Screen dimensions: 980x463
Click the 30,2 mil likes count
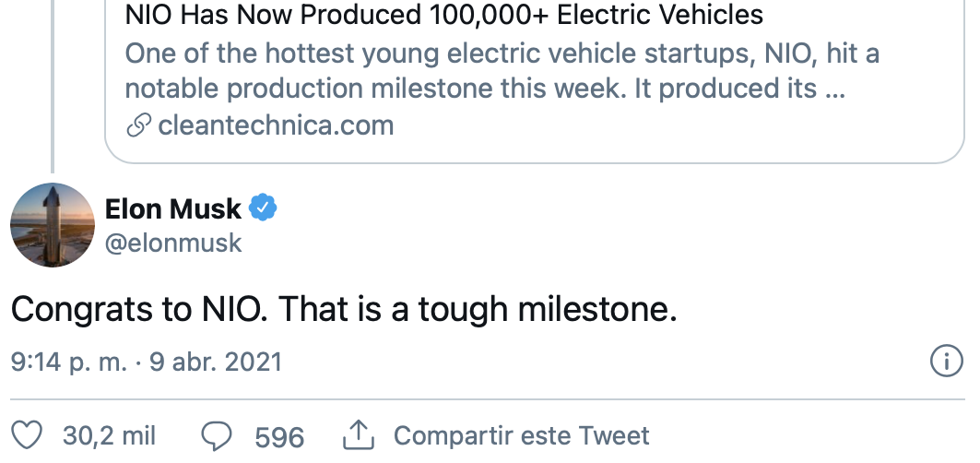[x=109, y=435]
